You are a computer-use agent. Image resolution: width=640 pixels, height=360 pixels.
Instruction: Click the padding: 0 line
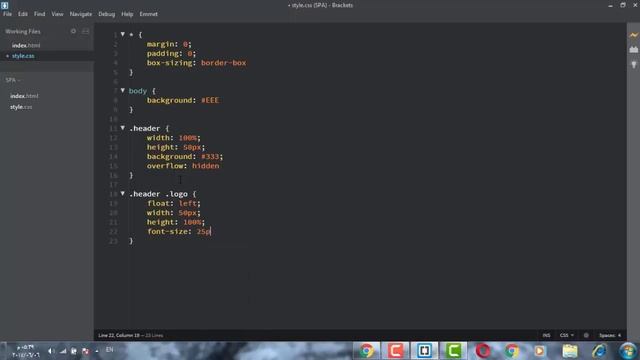[x=171, y=53]
